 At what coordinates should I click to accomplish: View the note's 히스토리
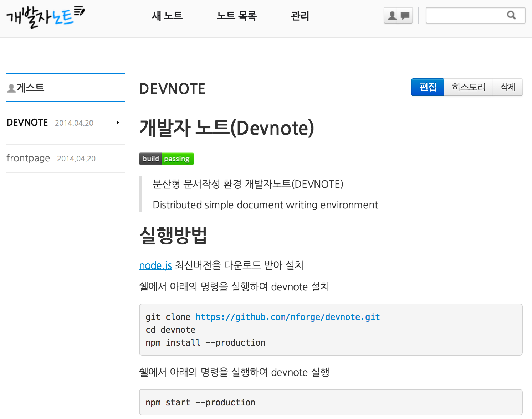[468, 87]
